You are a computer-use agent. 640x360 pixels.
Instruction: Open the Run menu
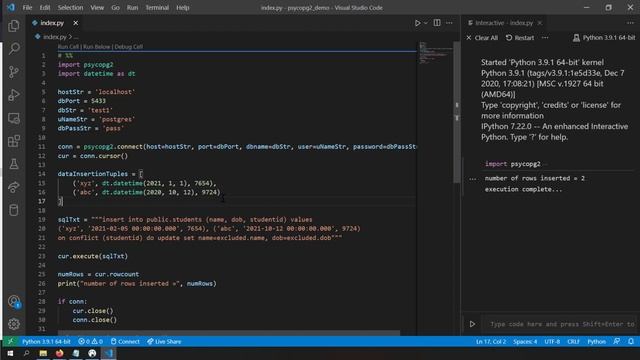coord(132,7)
